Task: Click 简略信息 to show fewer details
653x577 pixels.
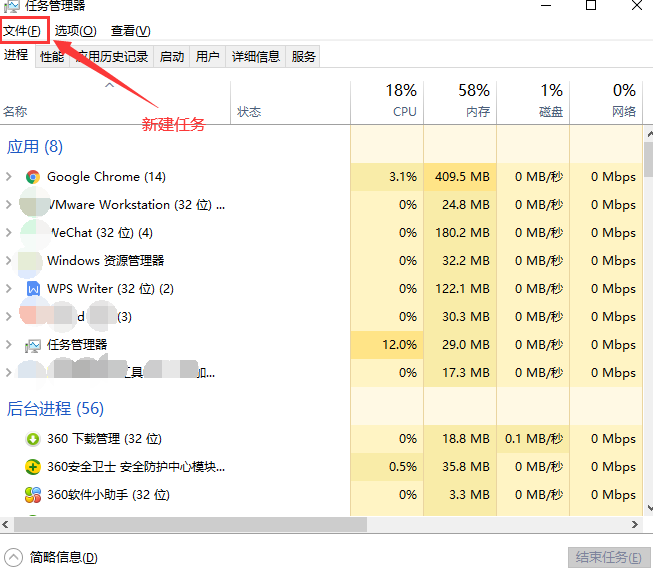Action: point(64,558)
